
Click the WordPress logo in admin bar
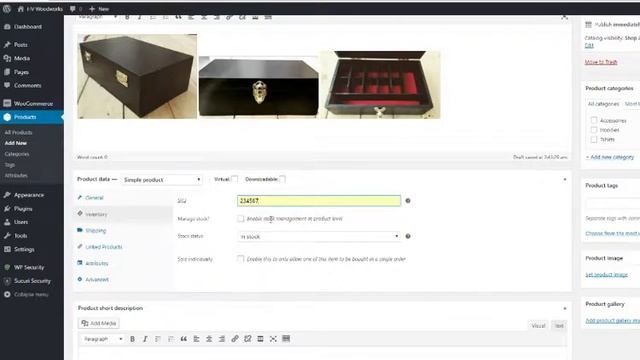point(7,9)
